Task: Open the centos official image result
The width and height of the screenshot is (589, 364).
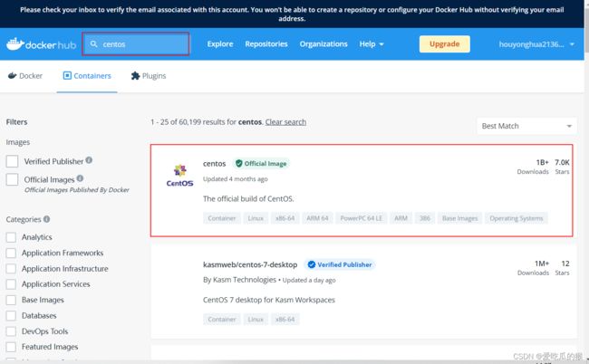Action: [215, 164]
